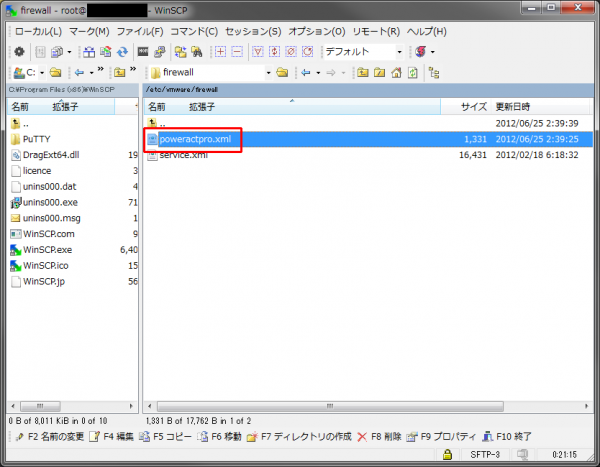This screenshot has width=600, height=467.
Task: Go back in remote panel history
Action: click(306, 72)
